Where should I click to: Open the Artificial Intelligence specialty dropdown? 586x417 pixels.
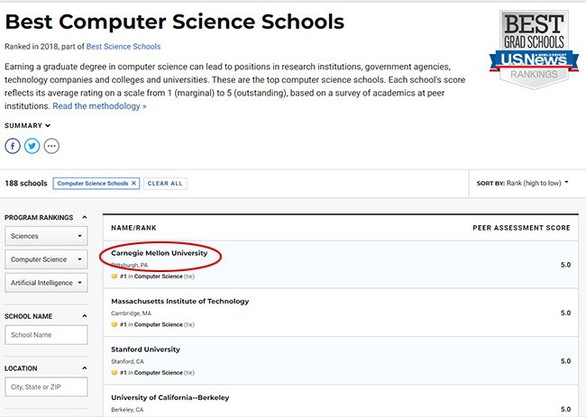point(46,282)
